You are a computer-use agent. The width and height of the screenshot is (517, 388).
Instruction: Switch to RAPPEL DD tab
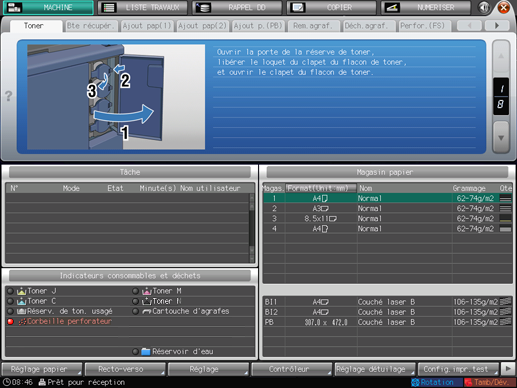tap(237, 7)
